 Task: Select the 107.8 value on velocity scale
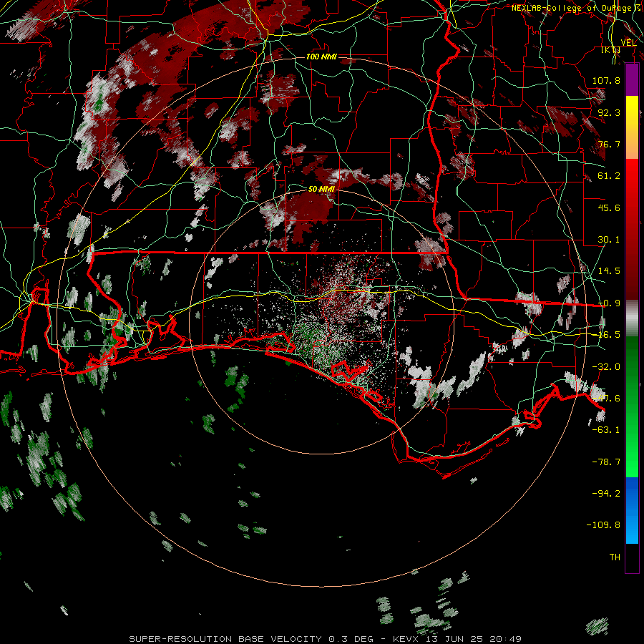coord(606,80)
